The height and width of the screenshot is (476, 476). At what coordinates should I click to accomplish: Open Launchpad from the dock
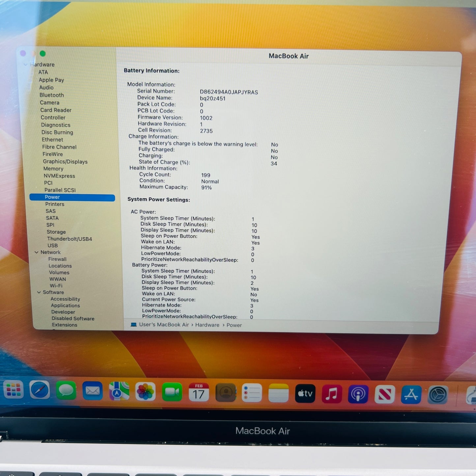14,390
